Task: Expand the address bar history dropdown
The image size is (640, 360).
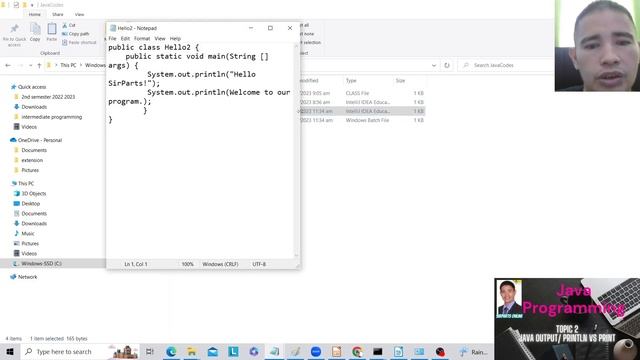Action: tap(434, 65)
